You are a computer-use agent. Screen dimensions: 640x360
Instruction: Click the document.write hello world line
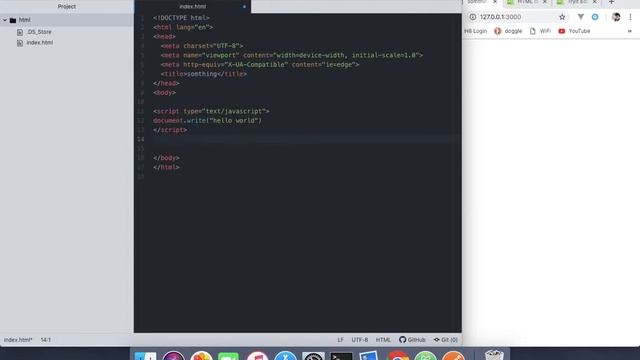[207, 120]
